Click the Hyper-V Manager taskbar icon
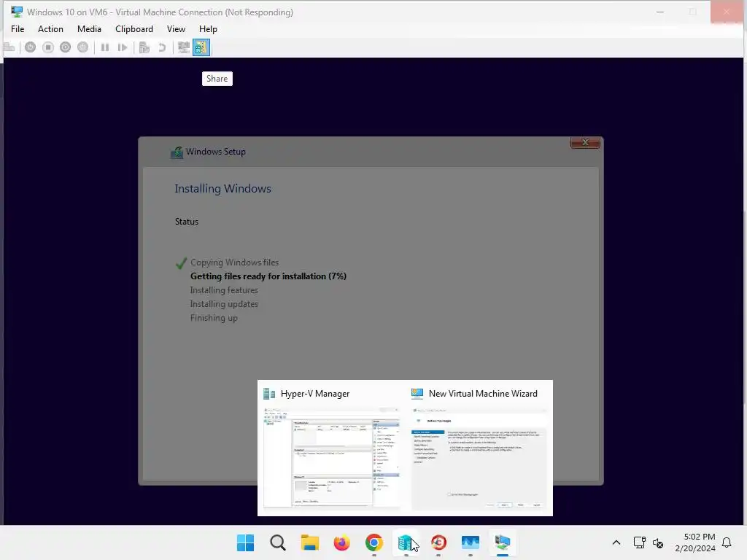Image resolution: width=747 pixels, height=560 pixels. (406, 542)
